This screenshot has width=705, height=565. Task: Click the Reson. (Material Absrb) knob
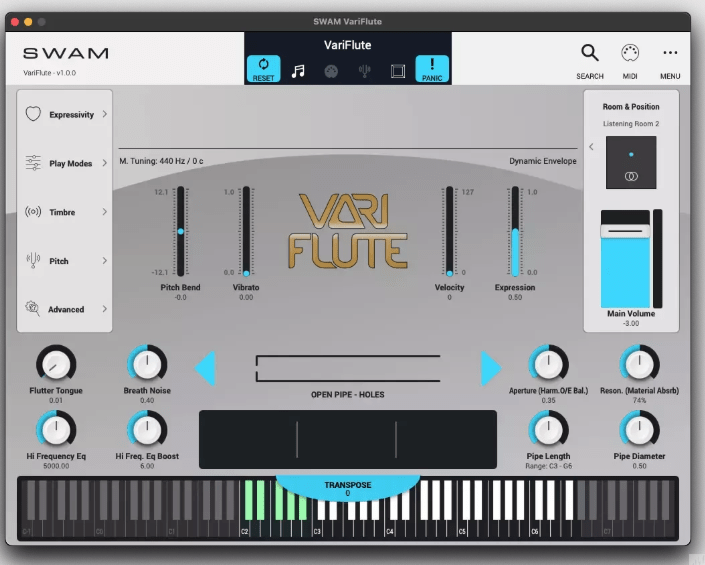click(639, 365)
